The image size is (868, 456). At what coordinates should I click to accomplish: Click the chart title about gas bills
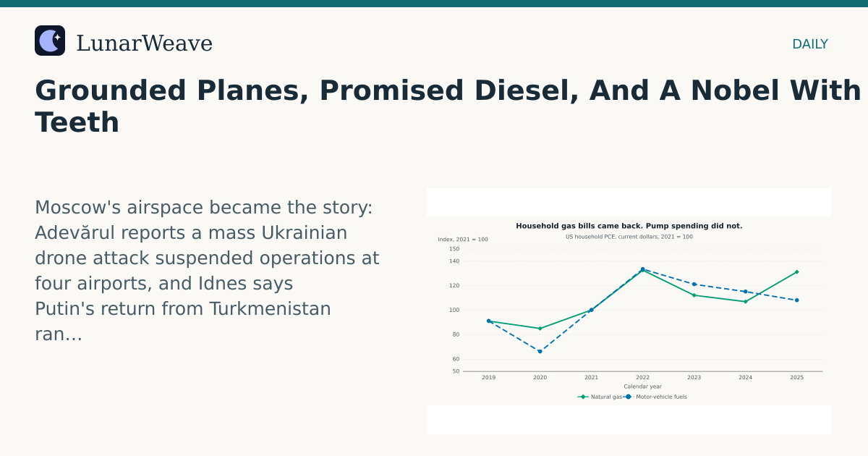(x=629, y=226)
